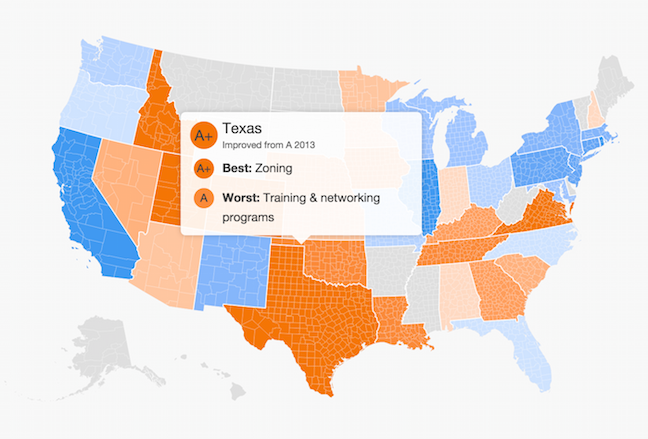
Task: Select Washington state on the map
Action: click(x=118, y=62)
